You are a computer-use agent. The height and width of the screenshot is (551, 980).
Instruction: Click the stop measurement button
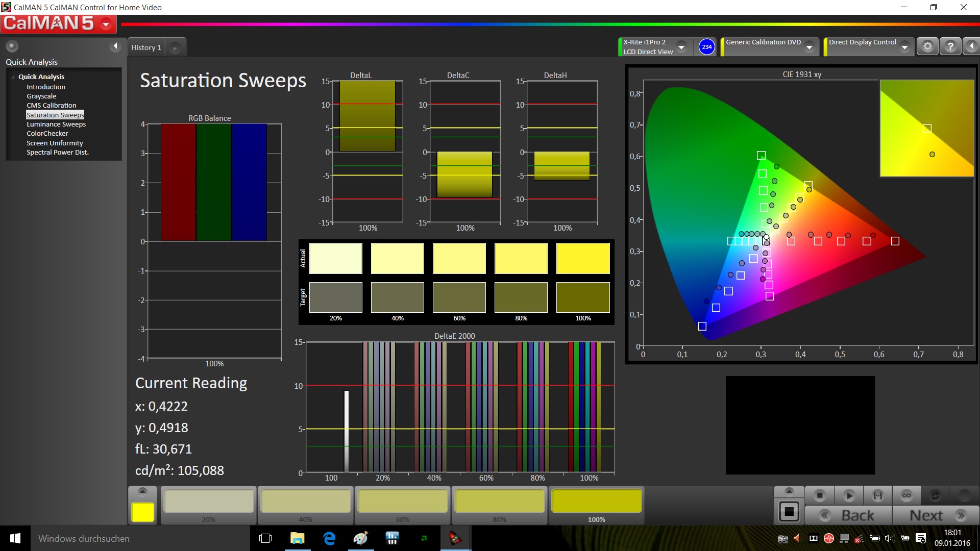(820, 495)
